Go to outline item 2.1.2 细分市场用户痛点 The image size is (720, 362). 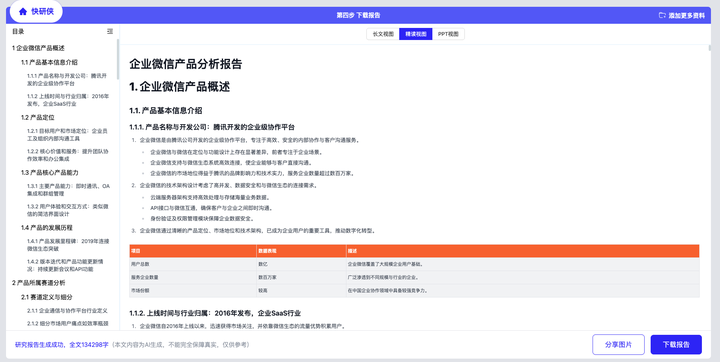tap(68, 323)
